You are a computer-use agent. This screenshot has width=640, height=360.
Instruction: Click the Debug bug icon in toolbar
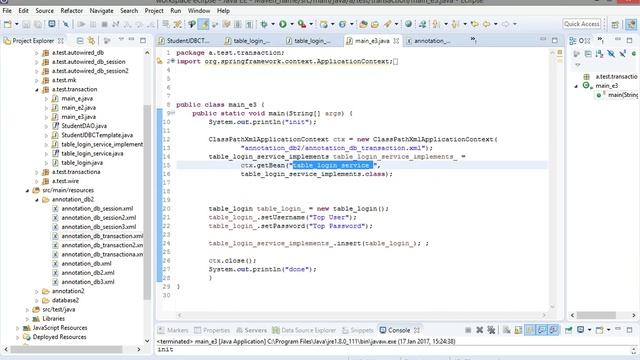coord(264,24)
